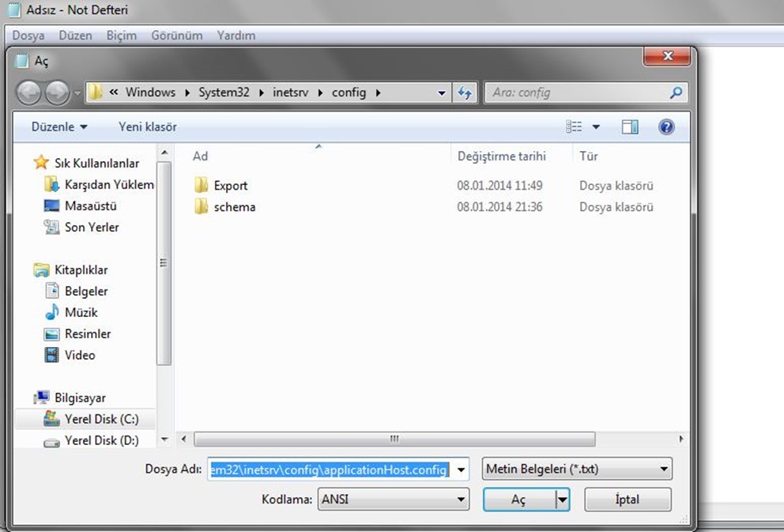The image size is (784, 532).
Task: Open Dosya menu in Not Defteri
Action: (x=28, y=36)
